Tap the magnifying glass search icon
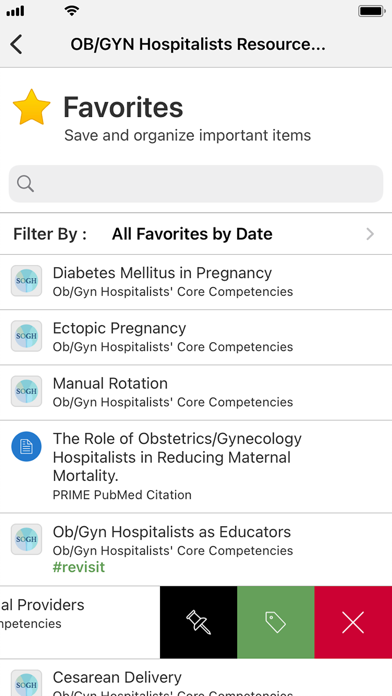 pos(25,183)
